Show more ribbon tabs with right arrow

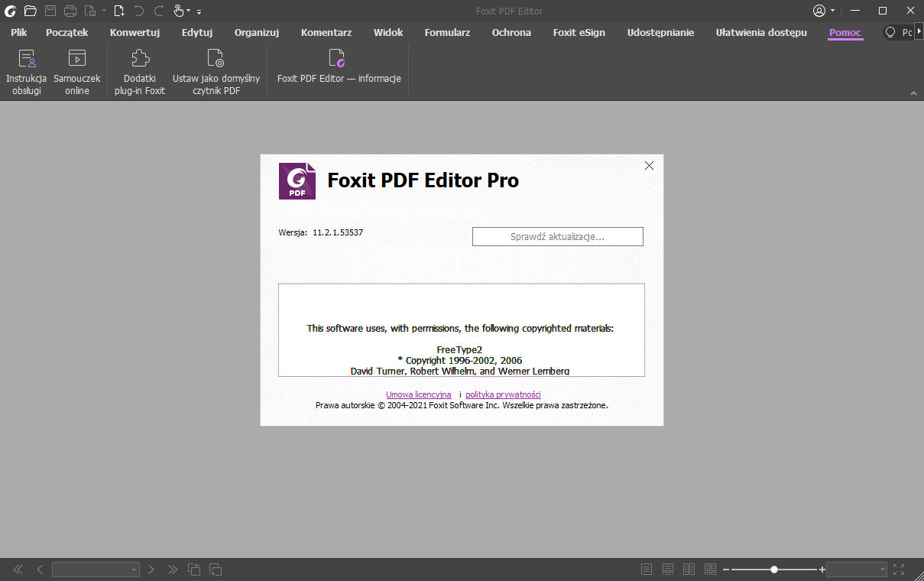919,32
